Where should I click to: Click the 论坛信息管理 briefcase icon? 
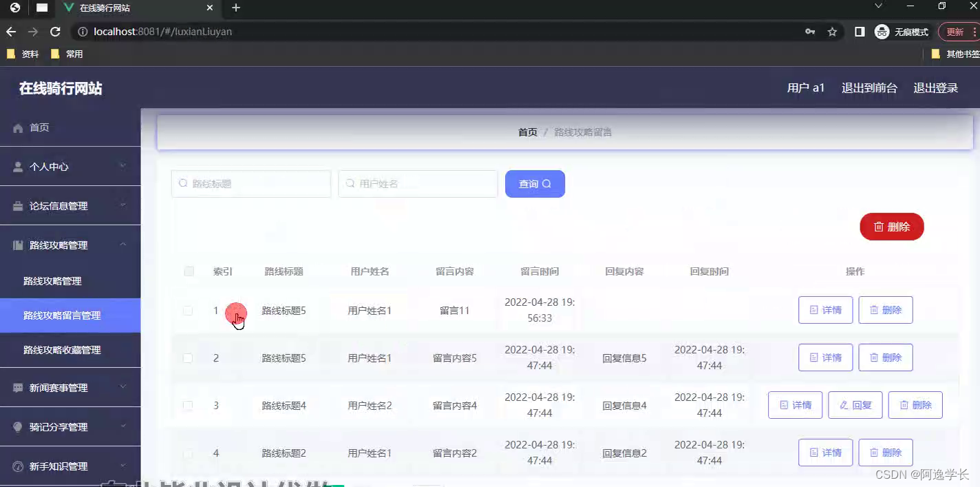[19, 206]
